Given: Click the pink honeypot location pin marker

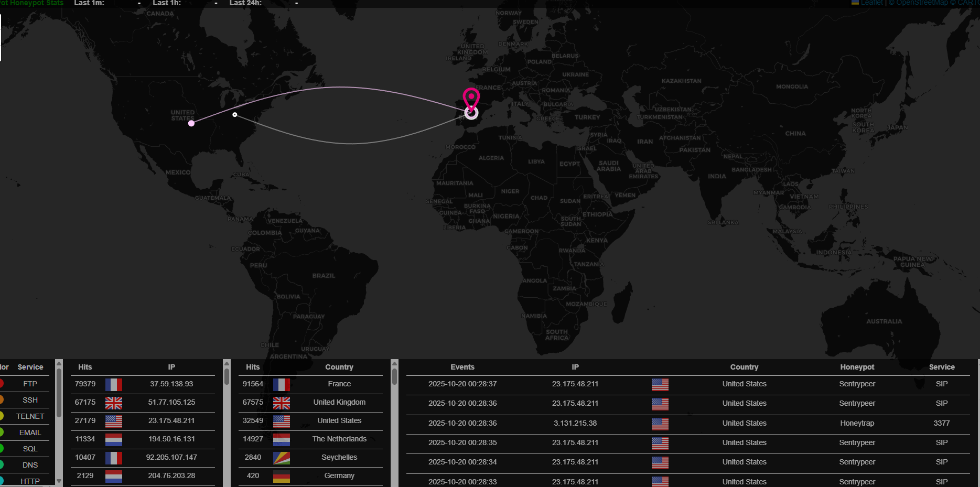Looking at the screenshot, I should pos(471,98).
